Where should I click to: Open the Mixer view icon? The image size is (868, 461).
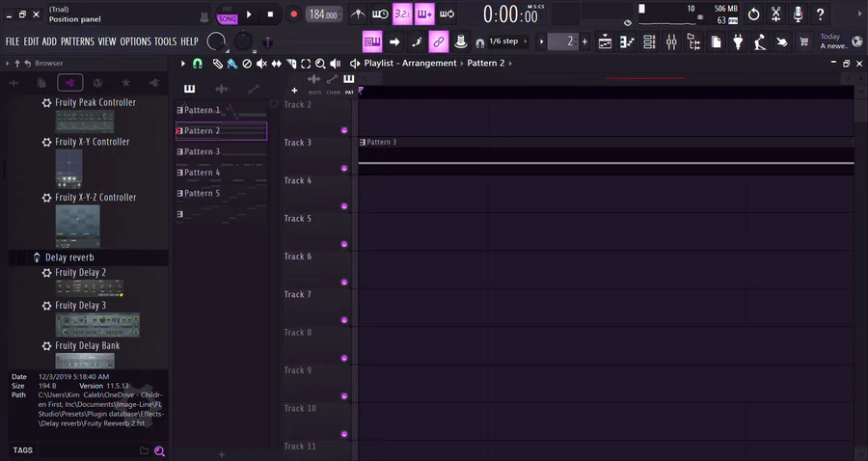click(671, 41)
